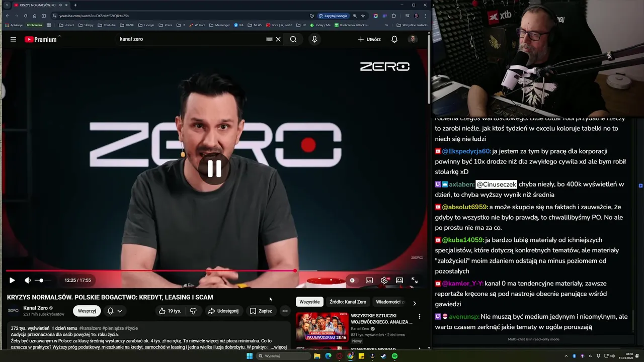The width and height of the screenshot is (644, 362).
Task: Mute the video with the speaker icon
Action: pos(28,280)
